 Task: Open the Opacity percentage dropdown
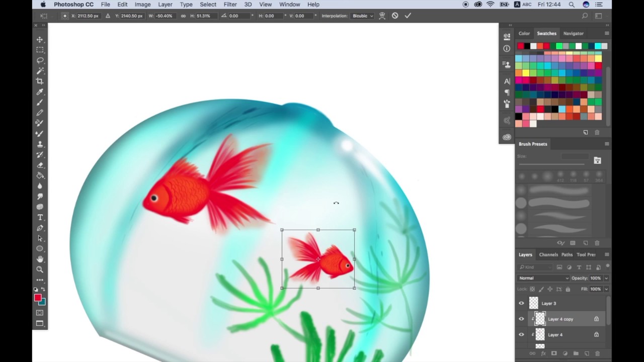pyautogui.click(x=606, y=278)
